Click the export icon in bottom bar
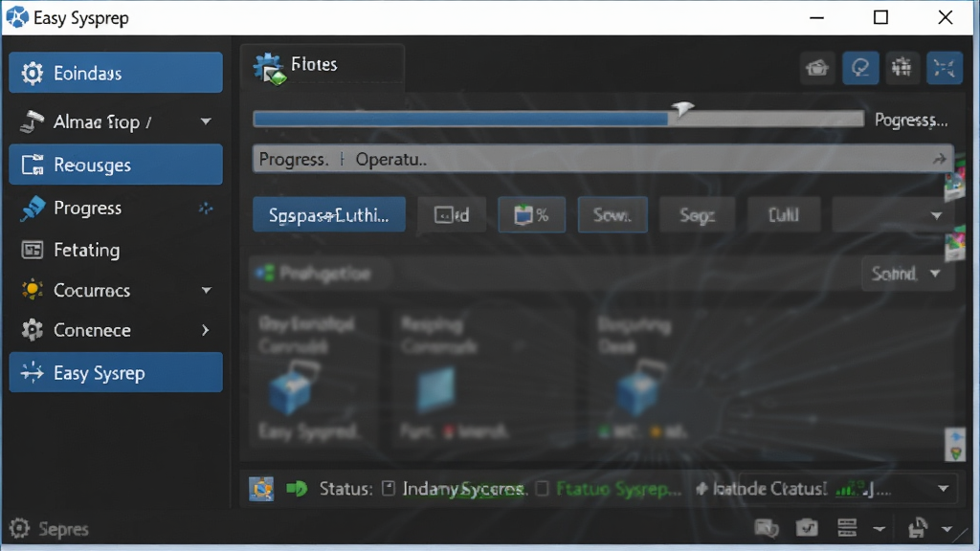Image resolution: width=980 pixels, height=551 pixels. coord(918,528)
